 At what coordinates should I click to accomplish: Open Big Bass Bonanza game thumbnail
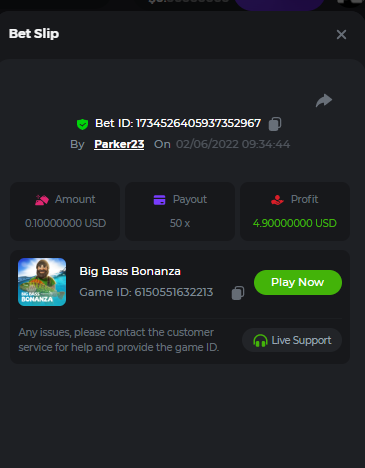[42, 282]
